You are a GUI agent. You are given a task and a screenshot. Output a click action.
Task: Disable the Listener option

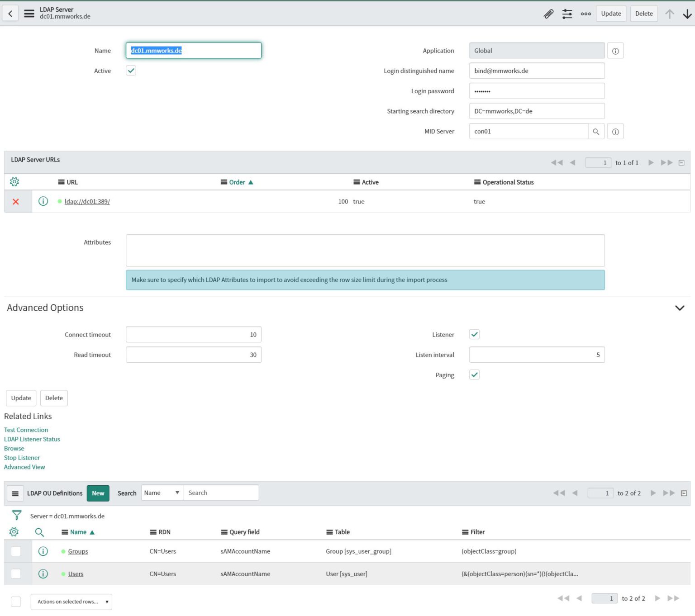pos(474,334)
